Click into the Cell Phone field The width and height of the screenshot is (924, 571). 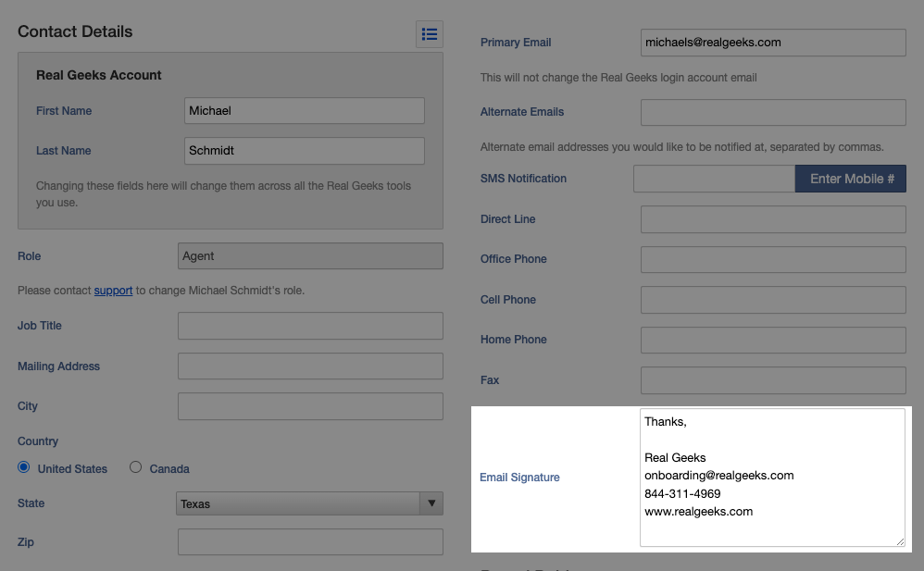773,300
